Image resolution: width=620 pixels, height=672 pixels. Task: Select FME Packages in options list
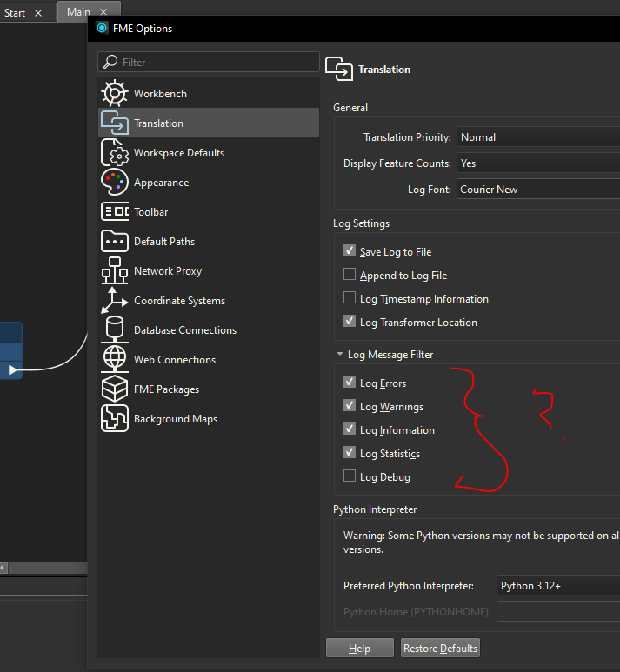[x=209, y=389]
